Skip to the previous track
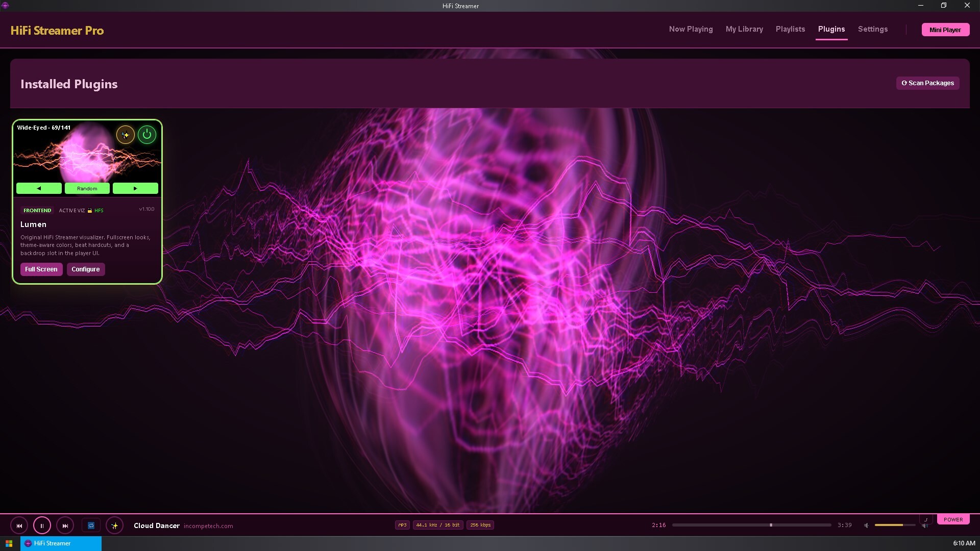 pos(19,525)
